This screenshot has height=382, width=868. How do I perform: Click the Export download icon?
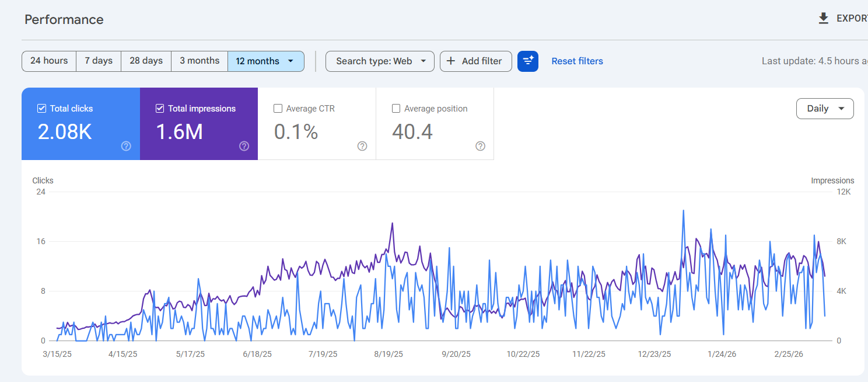pos(823,19)
